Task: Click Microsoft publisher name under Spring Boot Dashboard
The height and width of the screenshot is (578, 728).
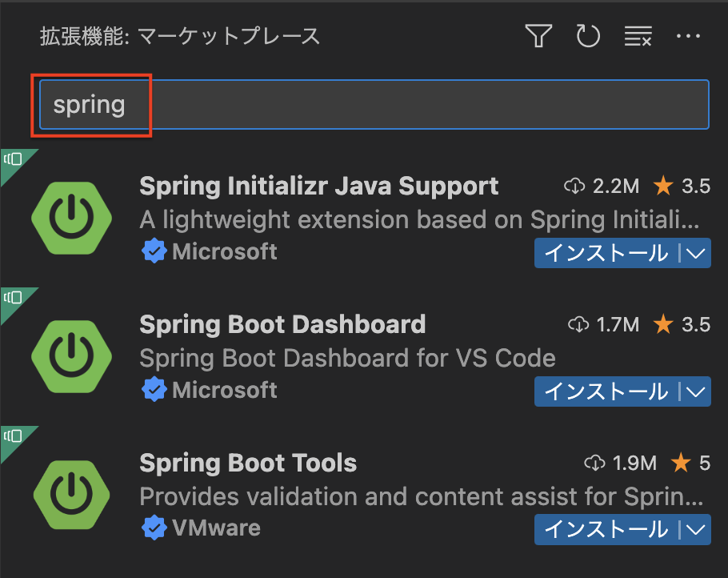Action: coord(224,390)
